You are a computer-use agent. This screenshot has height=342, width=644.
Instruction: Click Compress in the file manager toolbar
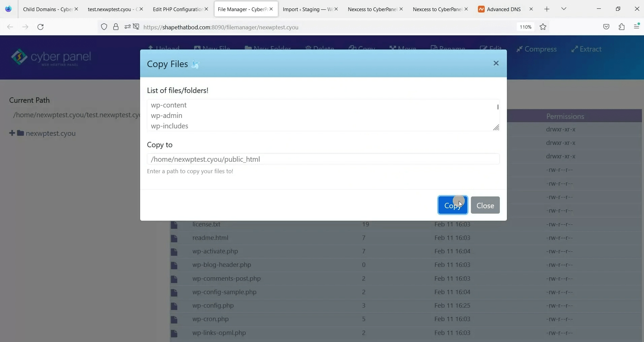(x=537, y=49)
